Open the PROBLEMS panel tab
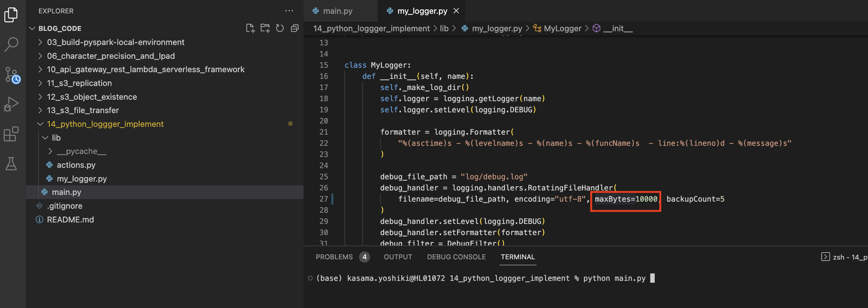868x308 pixels. point(334,257)
